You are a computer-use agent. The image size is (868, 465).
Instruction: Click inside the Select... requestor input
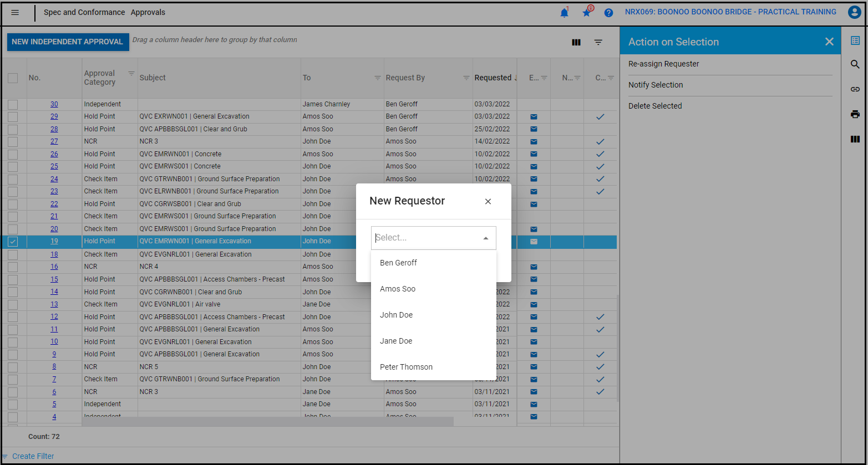426,238
